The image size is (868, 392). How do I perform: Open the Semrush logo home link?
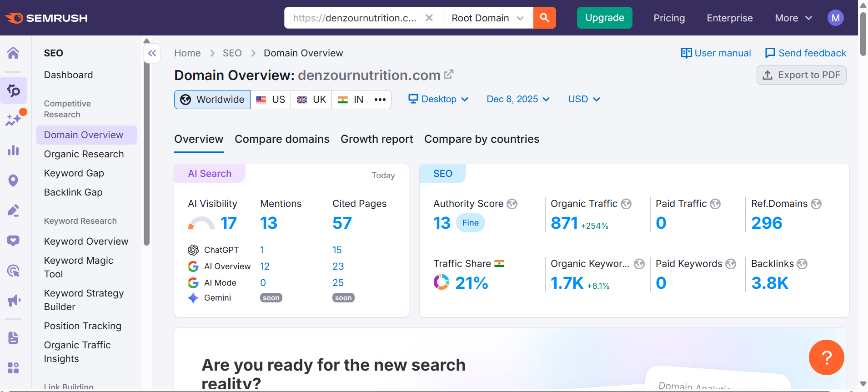click(46, 18)
